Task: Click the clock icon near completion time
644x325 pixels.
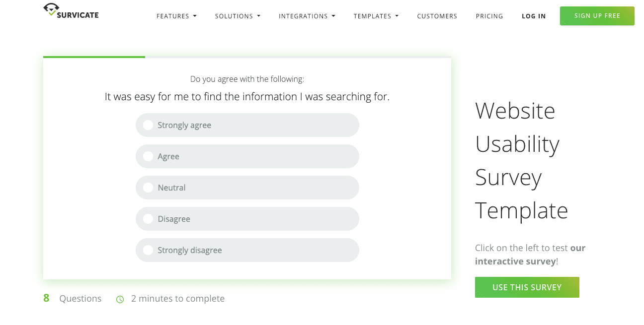Action: [x=120, y=299]
